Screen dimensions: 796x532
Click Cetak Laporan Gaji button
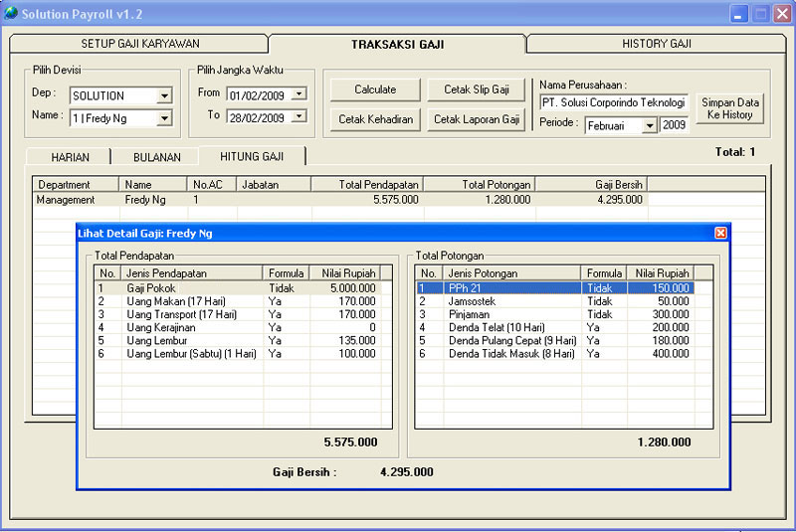pyautogui.click(x=476, y=119)
